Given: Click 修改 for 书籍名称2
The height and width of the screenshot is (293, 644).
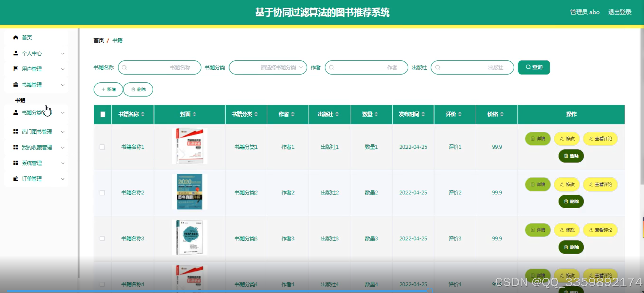Looking at the screenshot, I should tap(567, 184).
